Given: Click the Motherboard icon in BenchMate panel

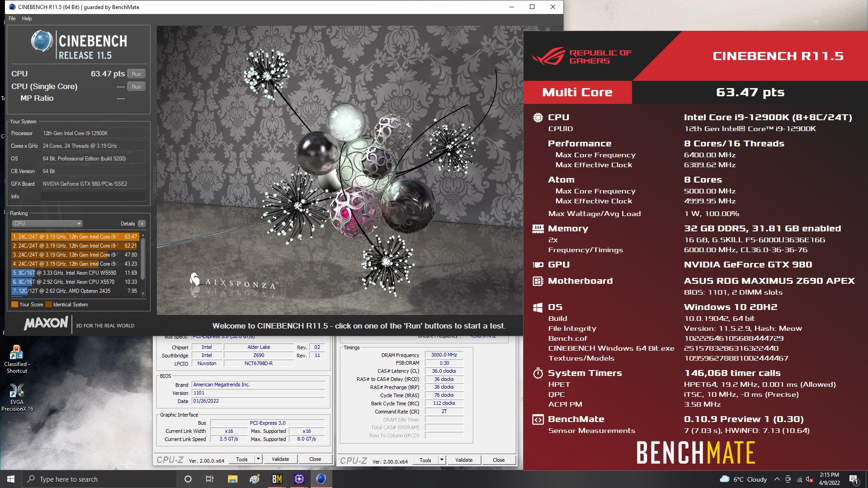Looking at the screenshot, I should pyautogui.click(x=538, y=281).
